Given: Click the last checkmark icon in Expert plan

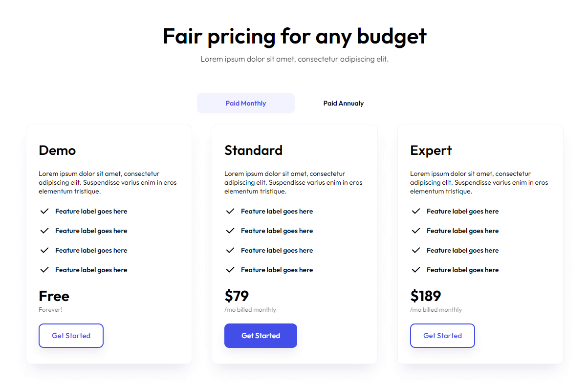Looking at the screenshot, I should click(x=415, y=269).
